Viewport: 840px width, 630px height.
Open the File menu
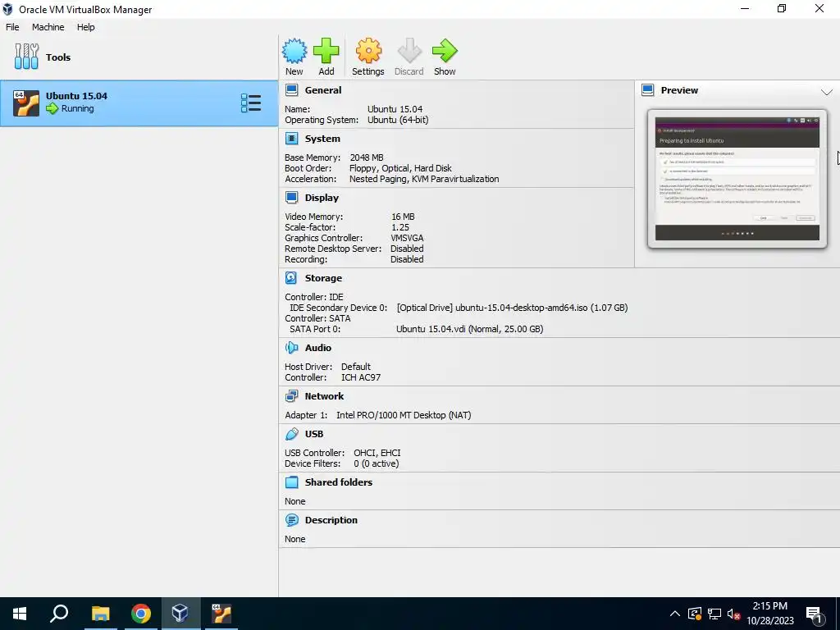(x=12, y=27)
